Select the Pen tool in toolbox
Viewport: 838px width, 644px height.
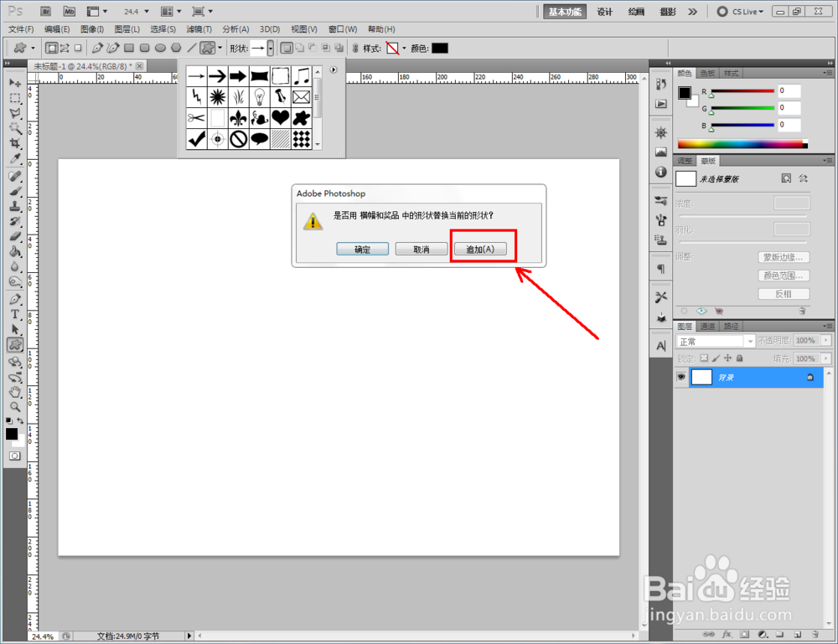pos(15,300)
